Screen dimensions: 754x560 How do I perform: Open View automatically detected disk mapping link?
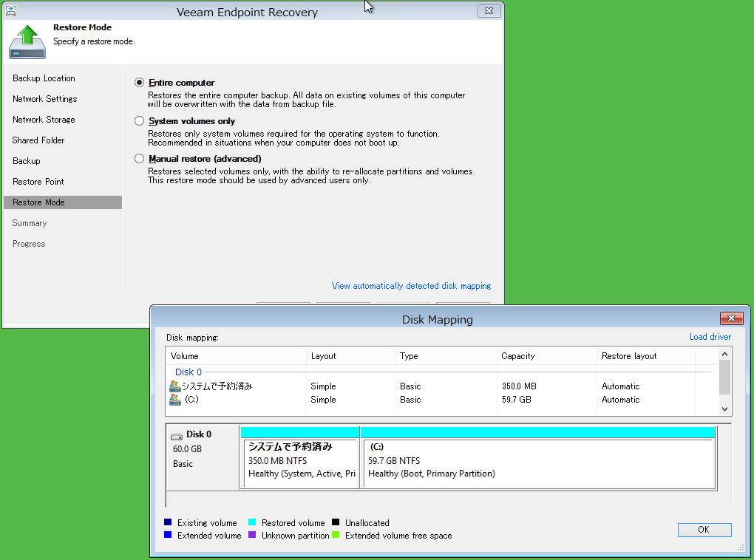click(411, 286)
